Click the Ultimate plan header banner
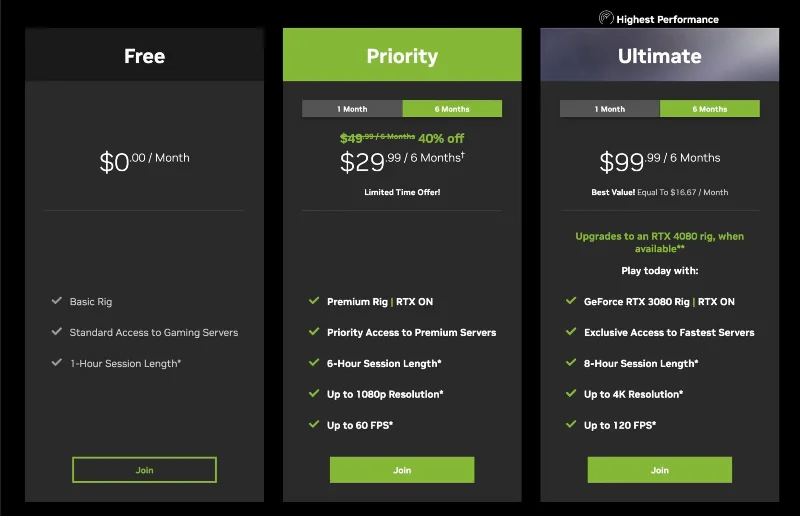Viewport: 800px width, 516px height. [660, 55]
